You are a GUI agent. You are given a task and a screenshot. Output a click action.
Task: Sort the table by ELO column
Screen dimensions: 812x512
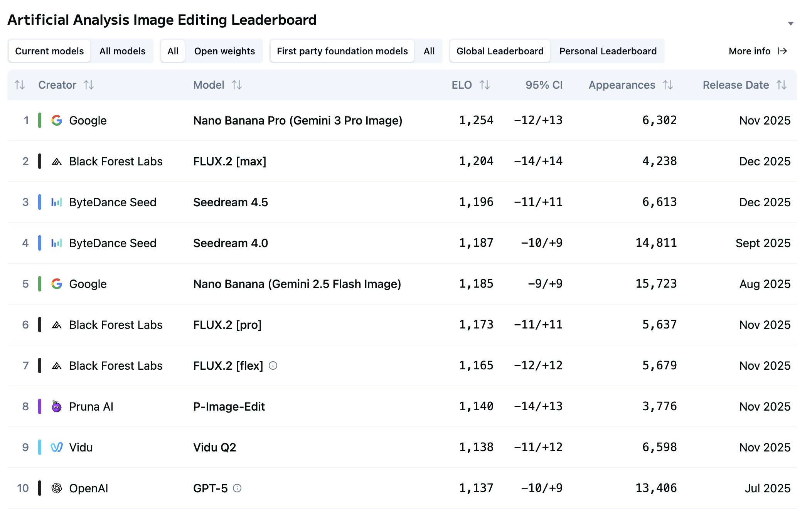click(x=485, y=85)
